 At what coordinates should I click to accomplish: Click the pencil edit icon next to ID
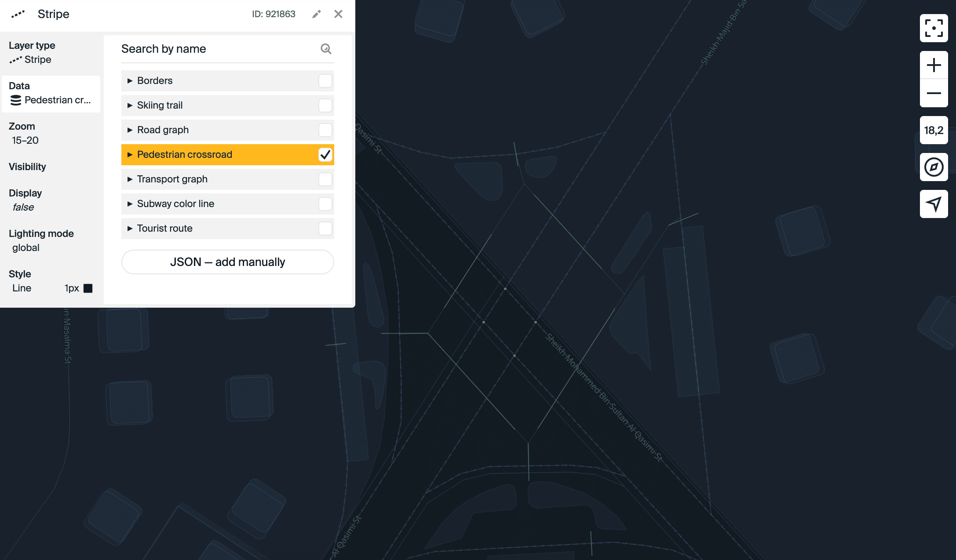(316, 14)
